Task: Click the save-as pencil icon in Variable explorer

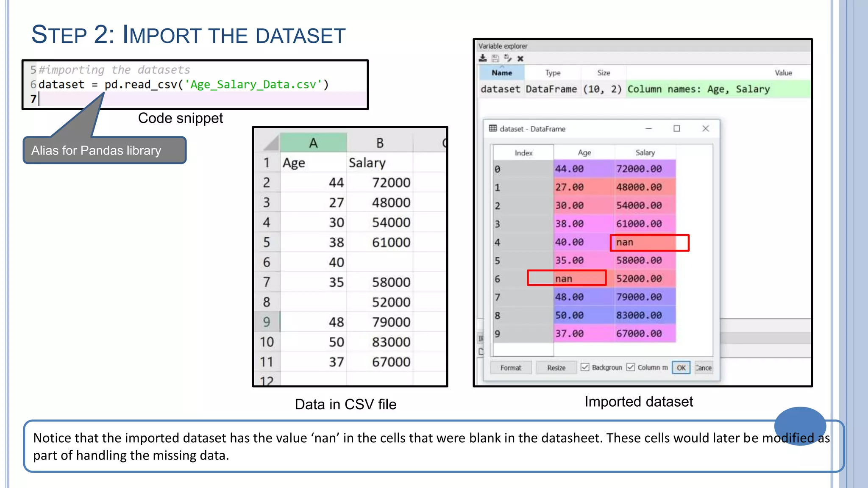Action: click(x=508, y=58)
